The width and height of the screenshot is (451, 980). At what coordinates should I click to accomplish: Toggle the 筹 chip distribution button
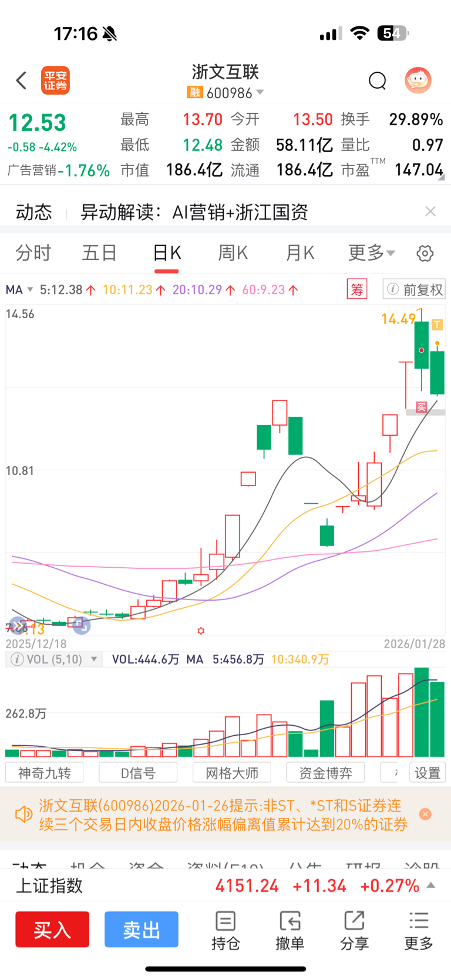click(357, 289)
